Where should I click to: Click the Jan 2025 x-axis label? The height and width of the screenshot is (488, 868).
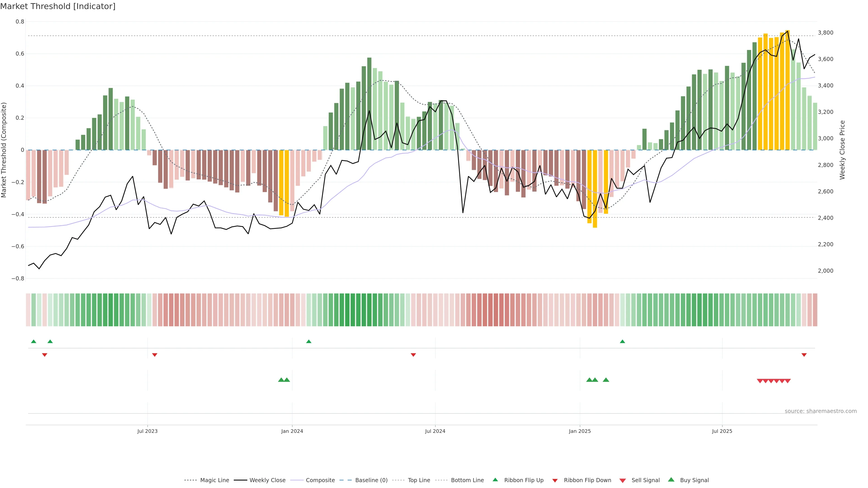580,431
